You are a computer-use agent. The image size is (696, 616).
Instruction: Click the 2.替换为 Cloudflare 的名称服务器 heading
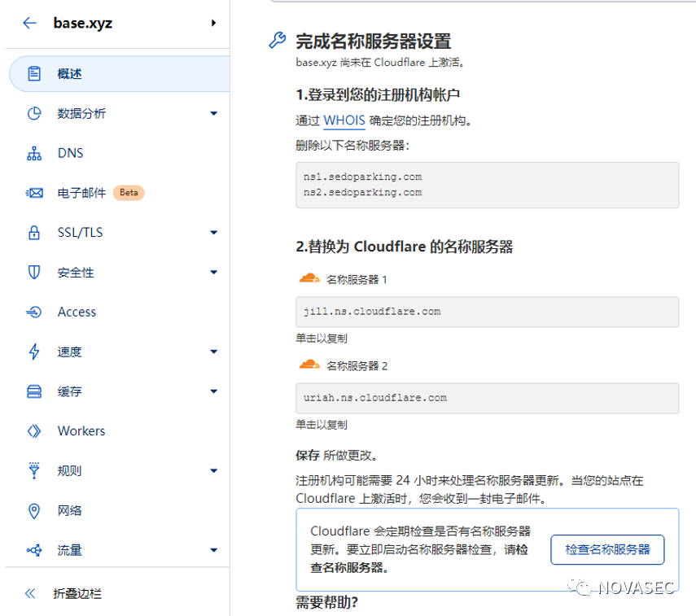click(405, 247)
